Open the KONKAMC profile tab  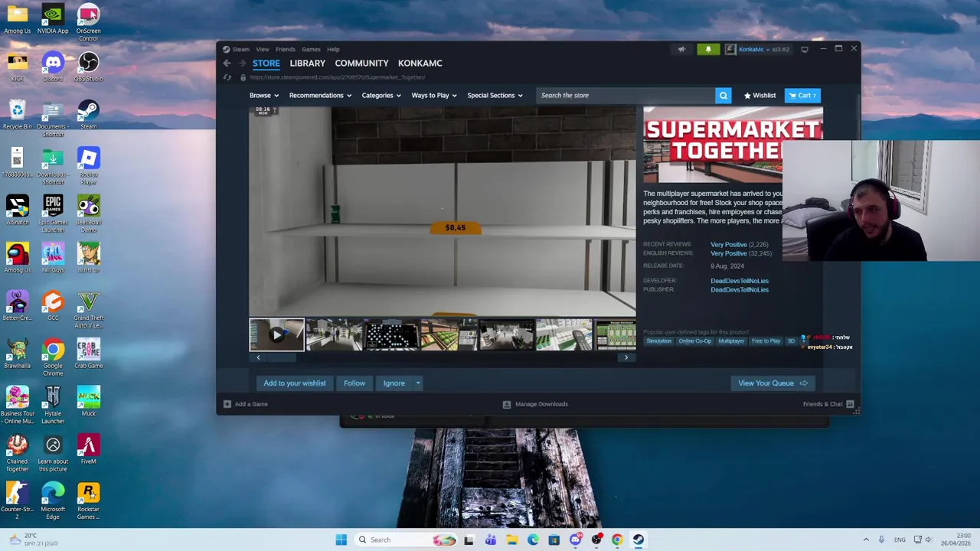[420, 64]
